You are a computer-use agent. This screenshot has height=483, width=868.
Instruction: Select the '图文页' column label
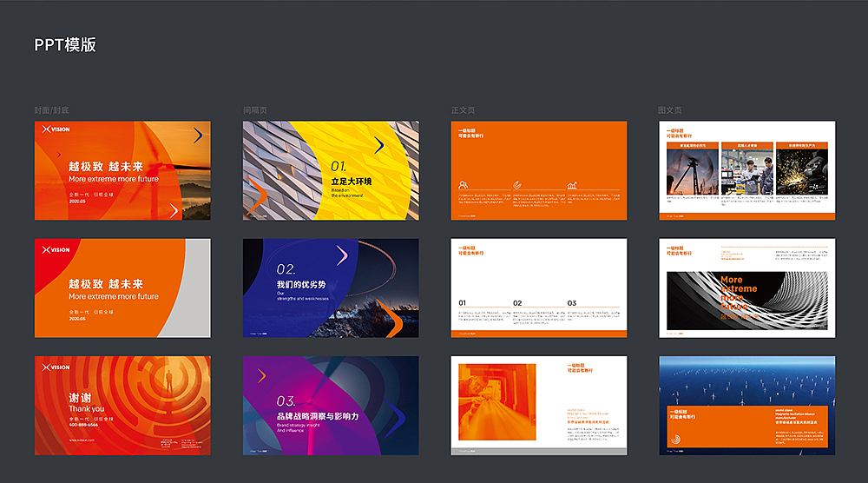670,110
